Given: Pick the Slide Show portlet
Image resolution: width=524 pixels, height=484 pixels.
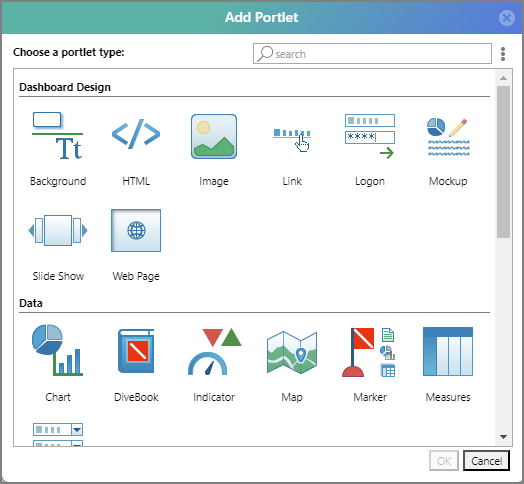Looking at the screenshot, I should coord(58,230).
